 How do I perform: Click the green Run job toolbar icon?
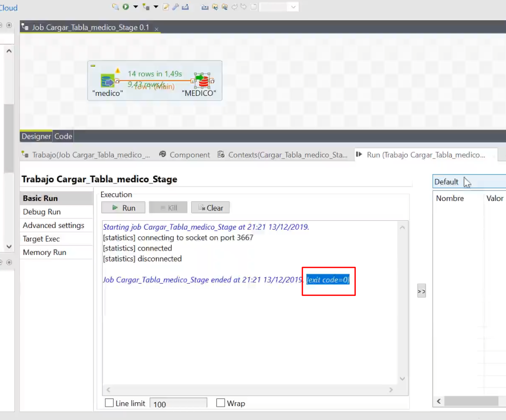click(126, 7)
